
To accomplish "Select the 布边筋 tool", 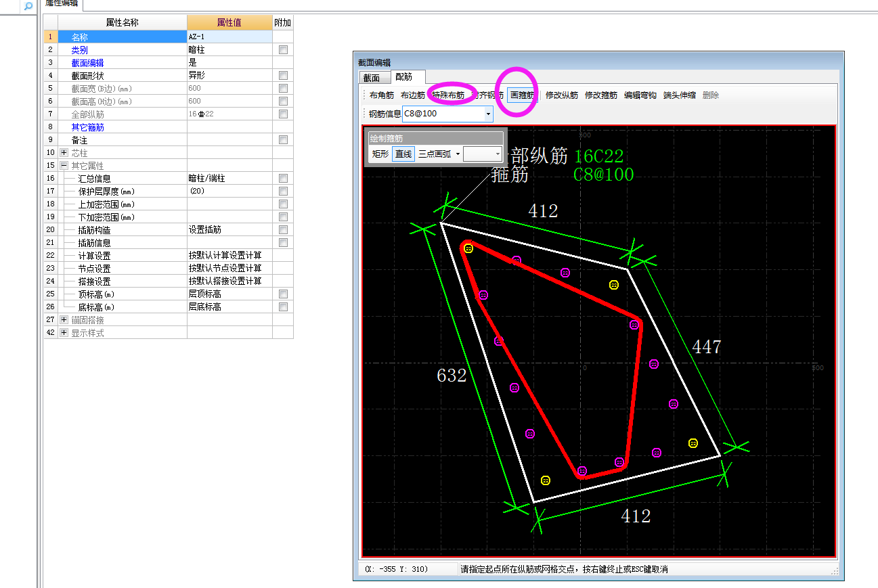I will click(x=412, y=95).
